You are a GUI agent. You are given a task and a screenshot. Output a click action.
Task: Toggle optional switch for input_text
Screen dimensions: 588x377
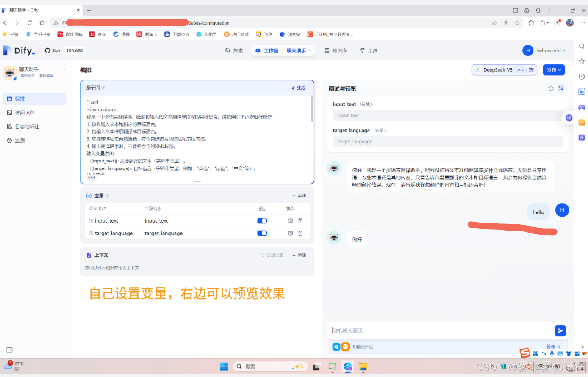(x=262, y=221)
